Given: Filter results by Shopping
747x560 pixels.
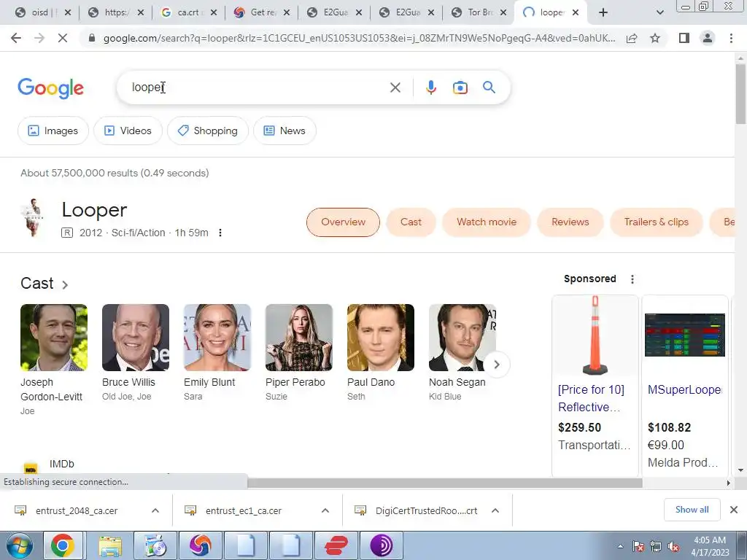Looking at the screenshot, I should point(207,131).
